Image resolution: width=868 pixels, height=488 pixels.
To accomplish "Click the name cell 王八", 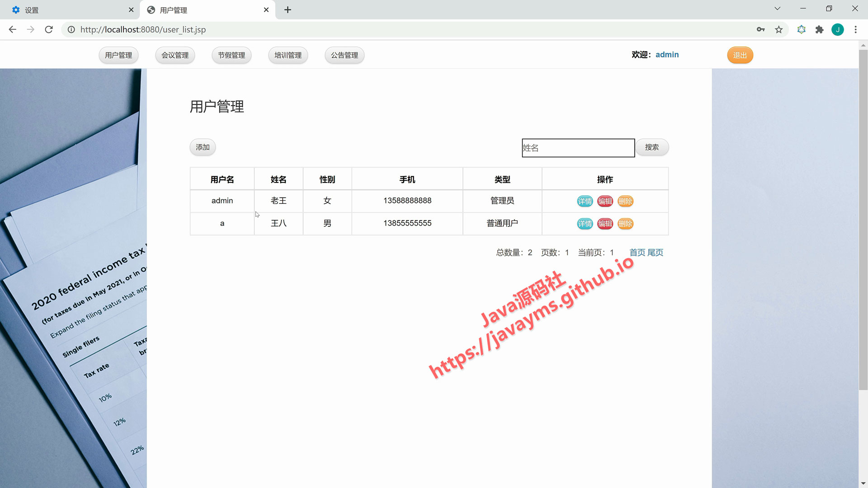I will tap(278, 223).
